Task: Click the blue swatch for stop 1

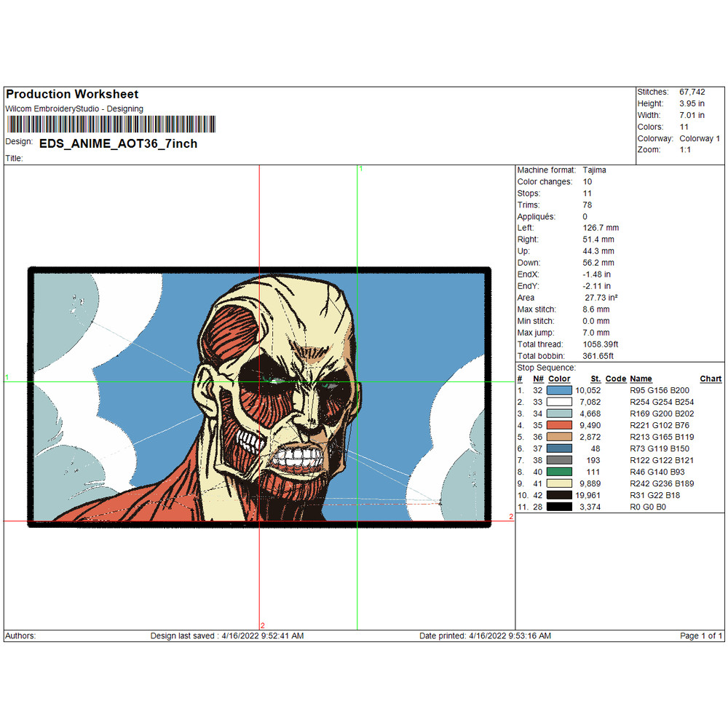Action: (x=559, y=390)
